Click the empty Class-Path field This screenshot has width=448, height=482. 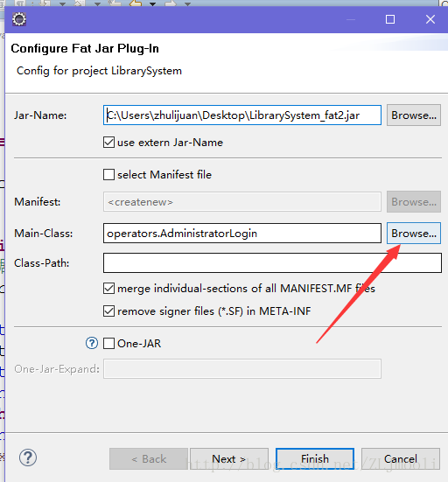pyautogui.click(x=272, y=262)
